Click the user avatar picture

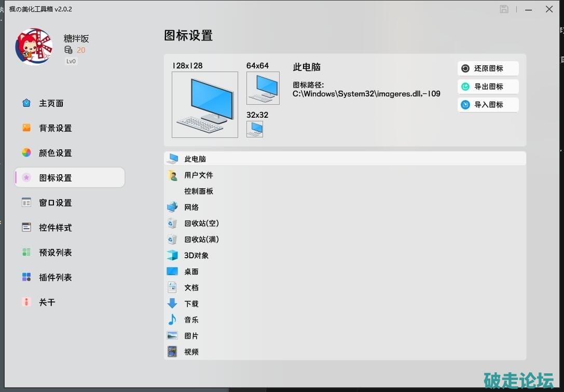(34, 46)
